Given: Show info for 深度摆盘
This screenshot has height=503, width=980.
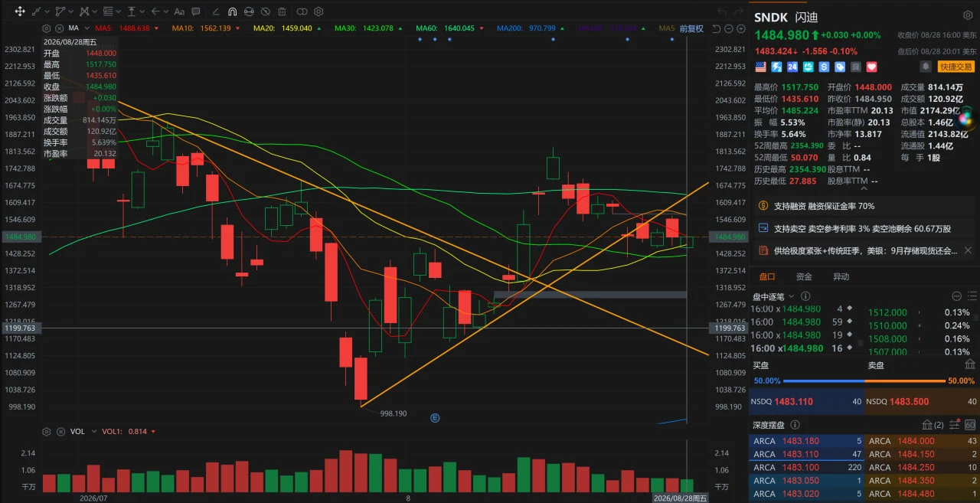Looking at the screenshot, I should click(795, 425).
